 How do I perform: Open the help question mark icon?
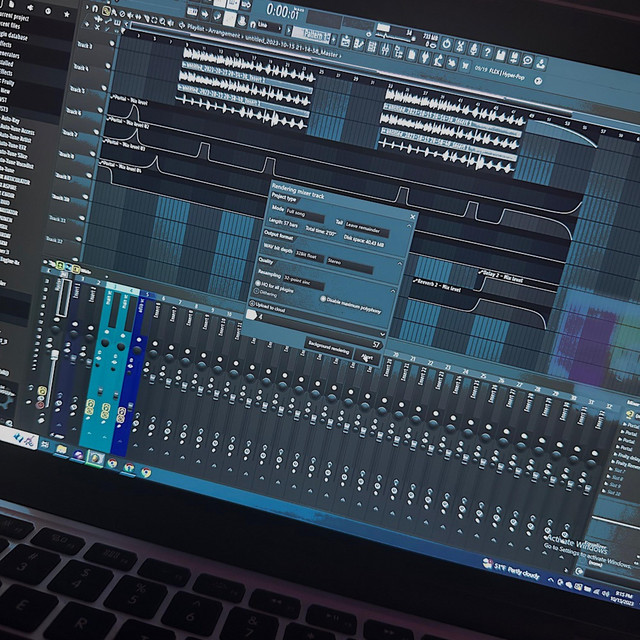[x=487, y=52]
